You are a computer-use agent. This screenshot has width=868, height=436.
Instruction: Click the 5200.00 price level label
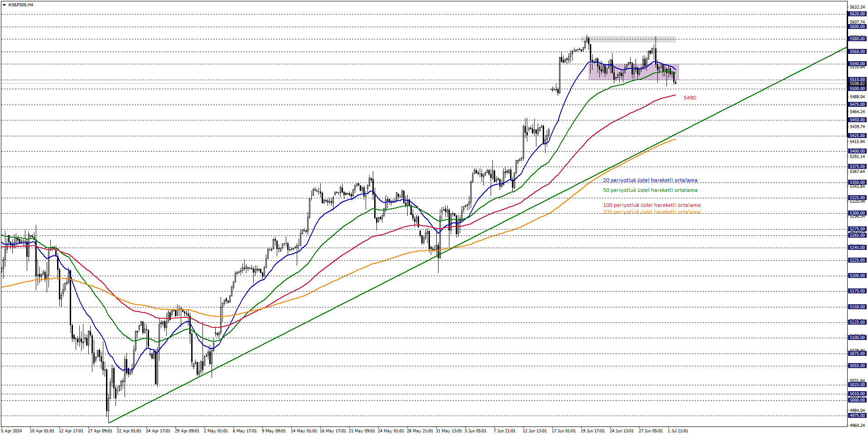857,276
